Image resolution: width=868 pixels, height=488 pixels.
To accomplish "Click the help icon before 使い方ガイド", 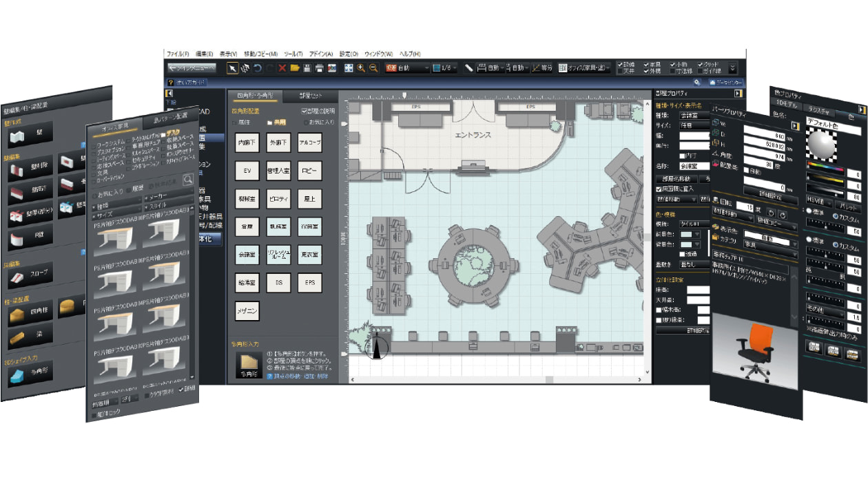I will pos(170,83).
